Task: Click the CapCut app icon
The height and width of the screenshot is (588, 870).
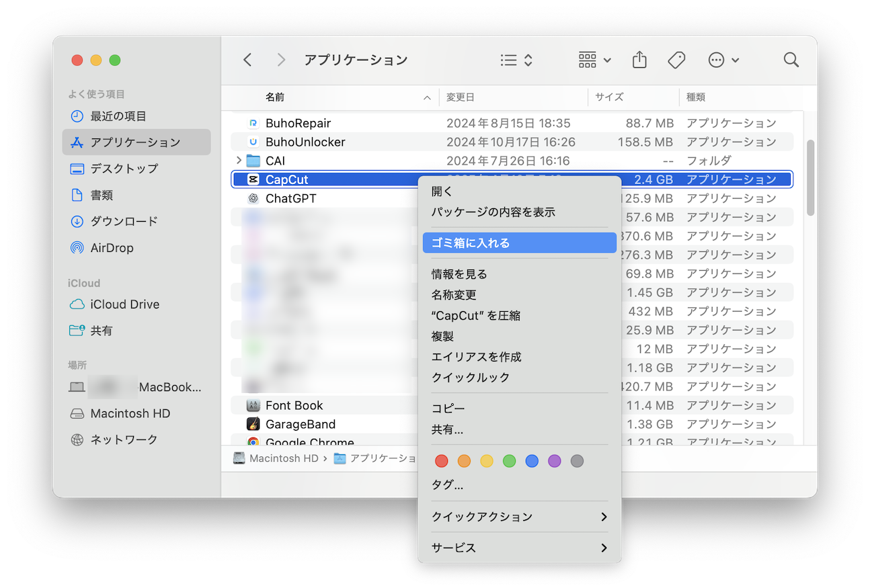Action: [253, 179]
